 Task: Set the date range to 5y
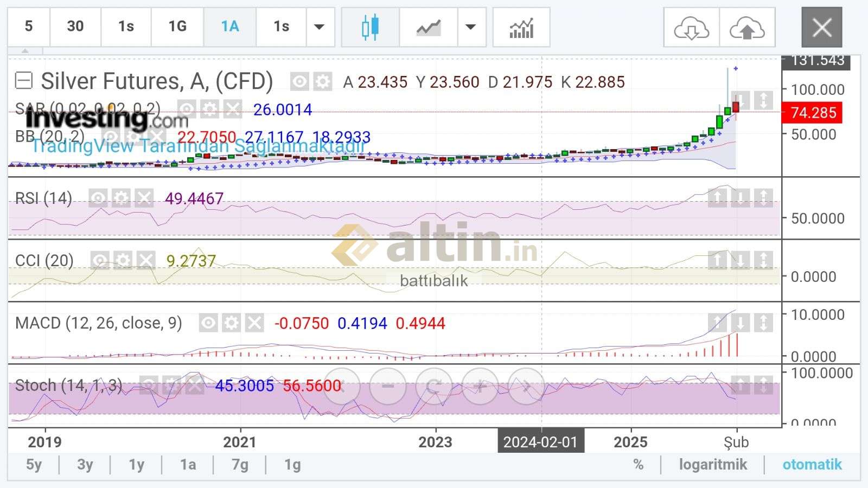34,465
